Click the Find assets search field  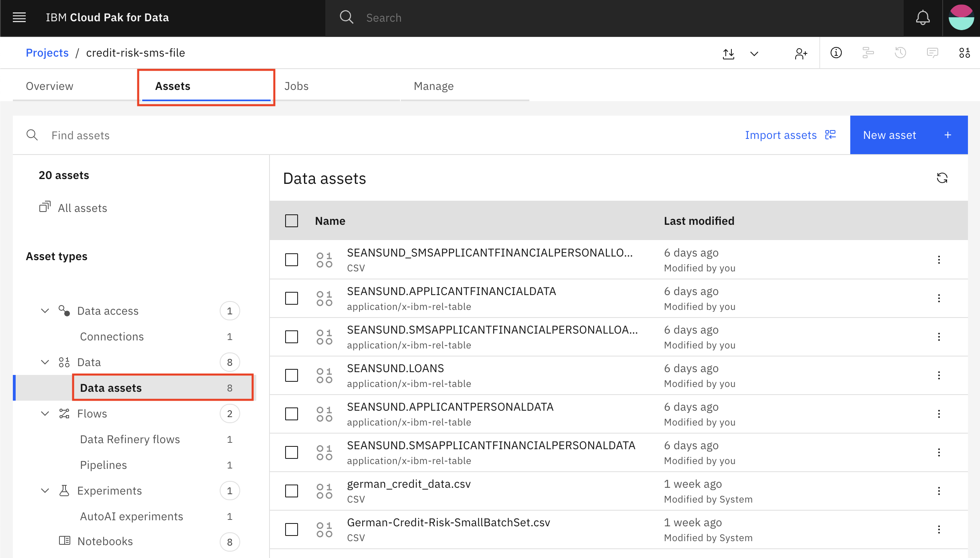pyautogui.click(x=80, y=135)
